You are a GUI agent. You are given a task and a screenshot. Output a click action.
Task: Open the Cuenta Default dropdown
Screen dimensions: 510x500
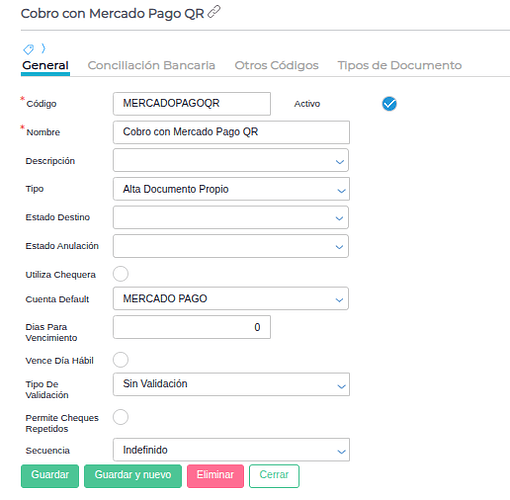point(231,298)
